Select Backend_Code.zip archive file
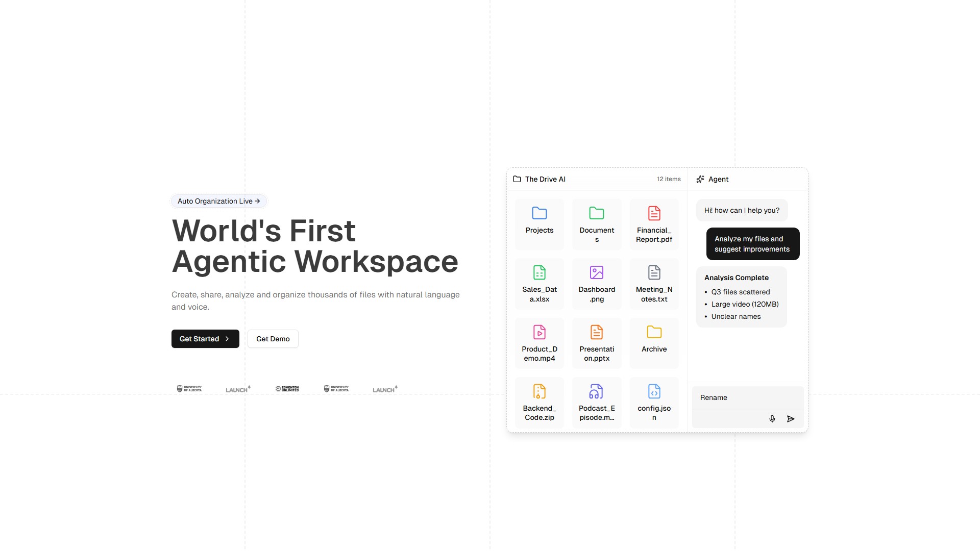The image size is (980, 551). [x=540, y=392]
